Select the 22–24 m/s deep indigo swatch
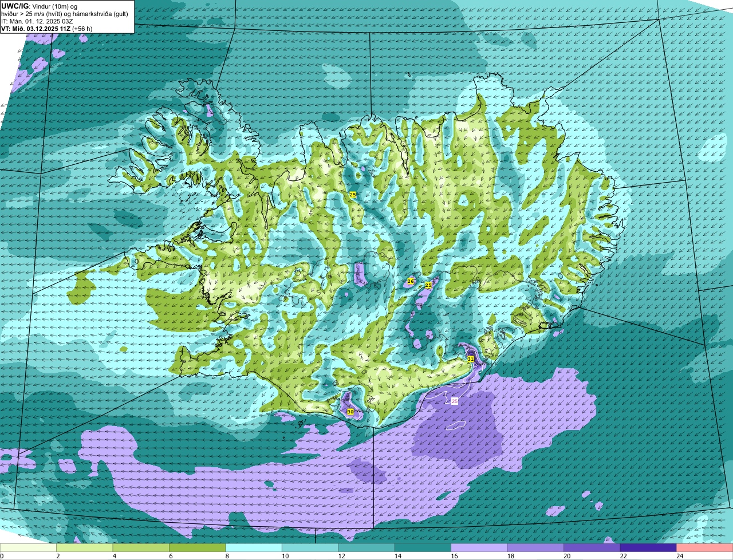Viewport: 733px width, 560px height. [649, 547]
